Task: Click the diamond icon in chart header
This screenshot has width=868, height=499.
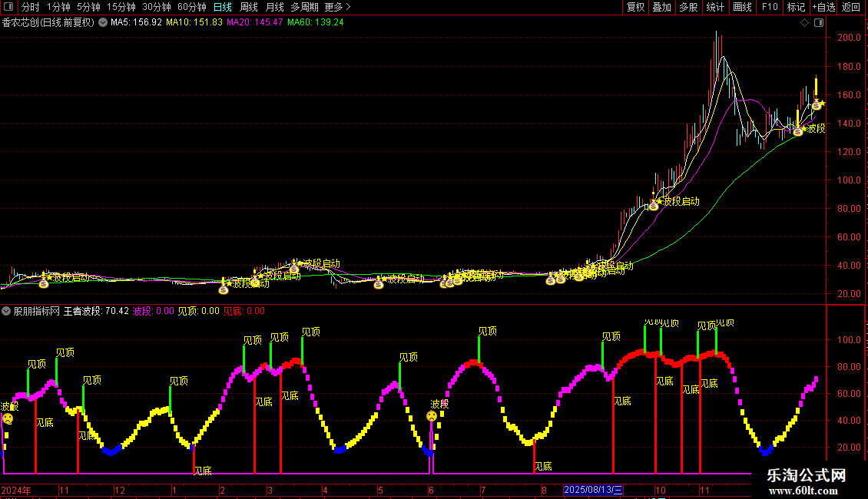Action: point(804,22)
